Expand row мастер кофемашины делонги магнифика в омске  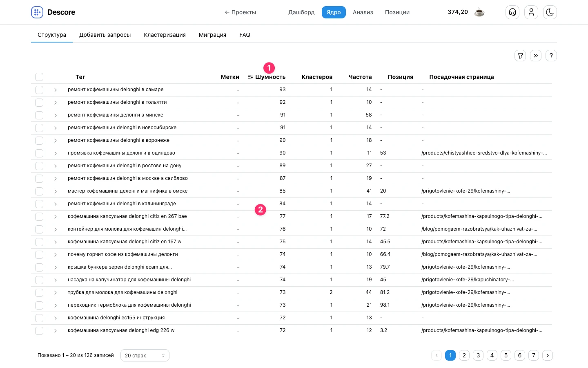56,191
